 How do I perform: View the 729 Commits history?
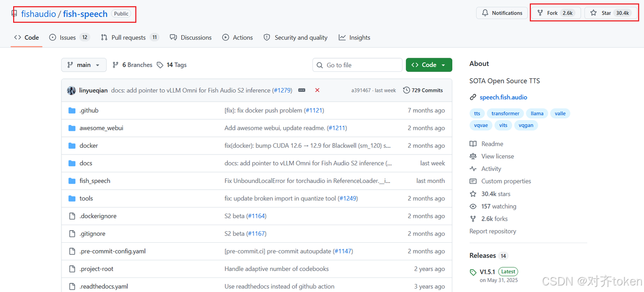[423, 90]
